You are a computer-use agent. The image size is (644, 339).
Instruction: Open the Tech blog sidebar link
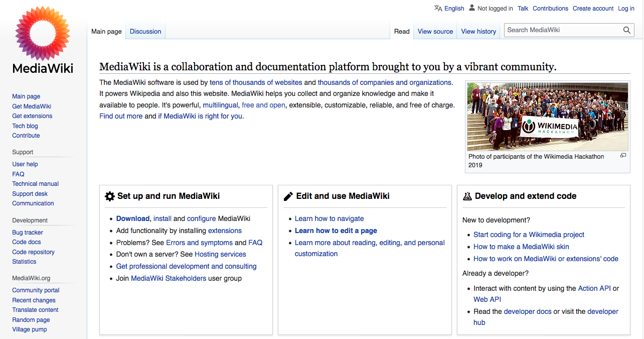click(25, 126)
